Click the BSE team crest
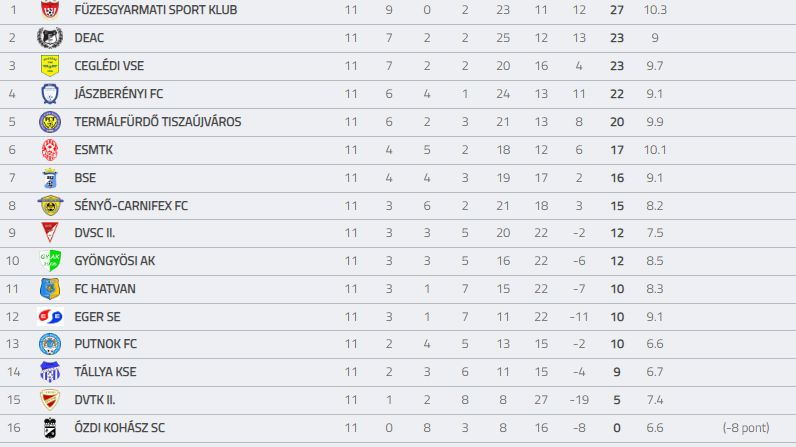The width and height of the screenshot is (796, 447). point(50,178)
